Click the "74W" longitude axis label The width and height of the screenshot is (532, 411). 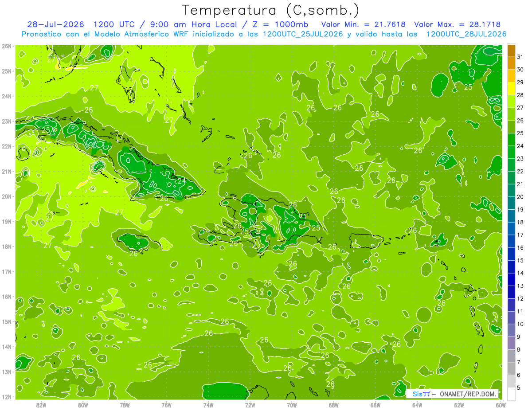(x=208, y=405)
